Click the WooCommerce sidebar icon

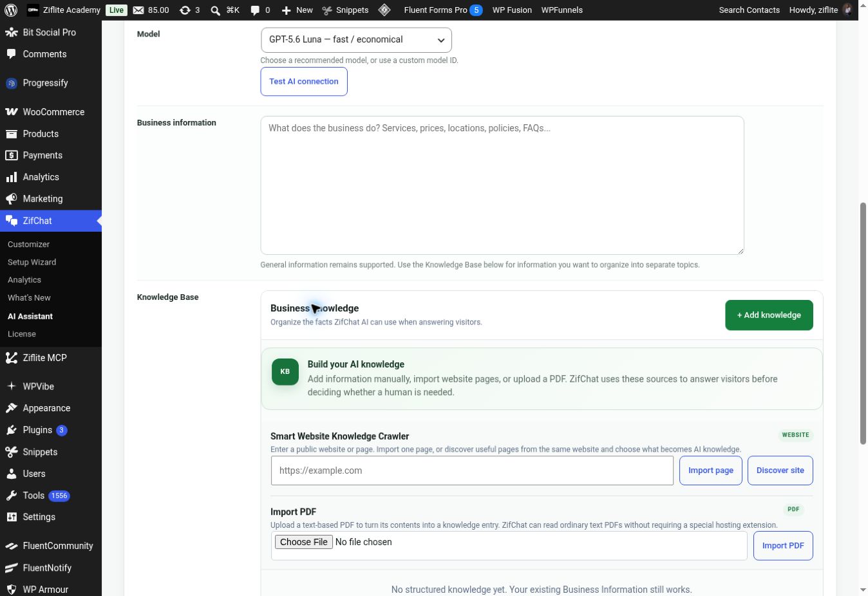click(x=12, y=112)
